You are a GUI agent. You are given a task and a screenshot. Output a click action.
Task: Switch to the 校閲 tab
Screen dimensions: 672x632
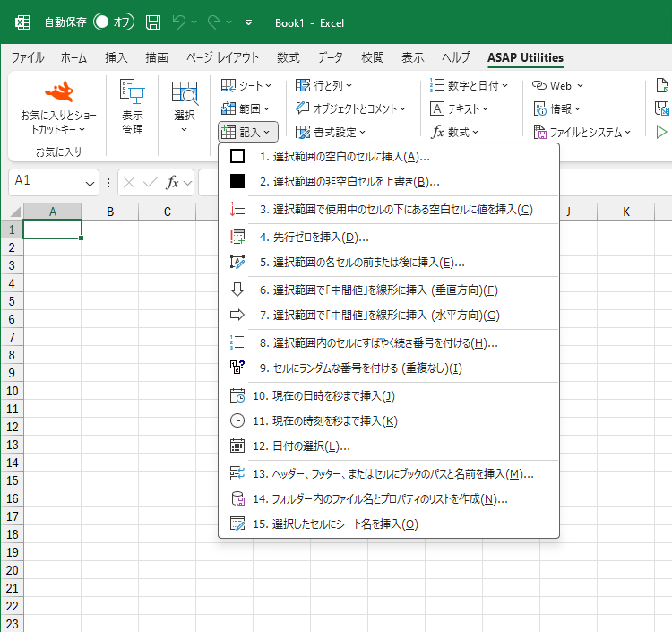373,57
